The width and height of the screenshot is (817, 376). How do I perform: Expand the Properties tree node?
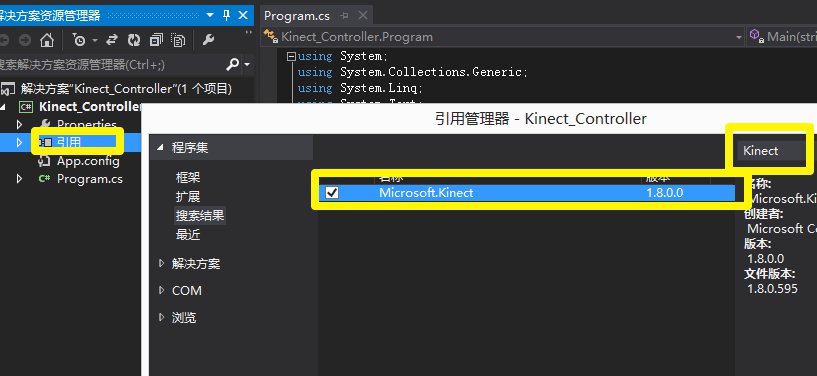click(19, 124)
